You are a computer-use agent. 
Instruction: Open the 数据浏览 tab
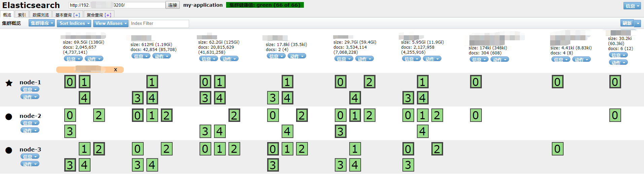tap(41, 15)
